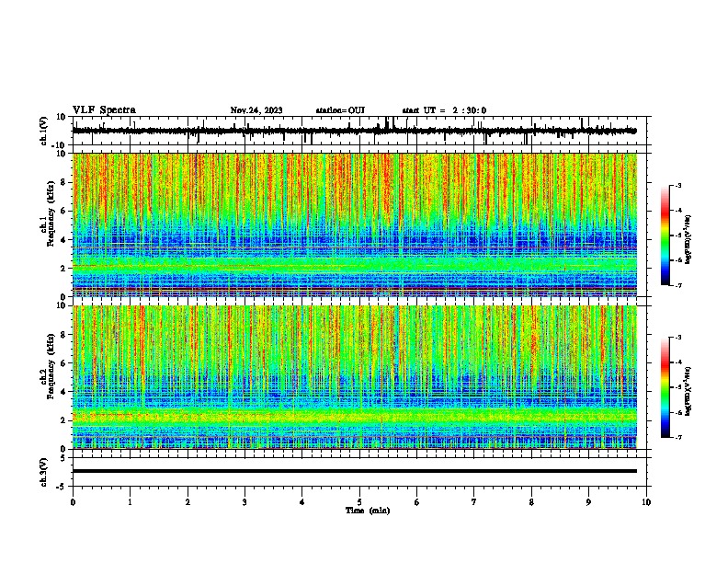
Task: Click the "Time (min)" axis label
Action: tap(368, 511)
